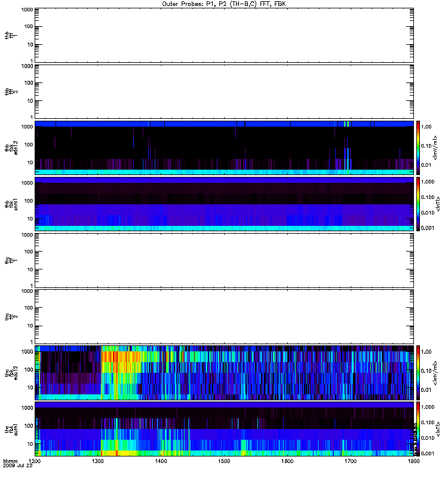
Task: Click the 0.10 tick on thc edc12 color bar
Action: coord(426,370)
